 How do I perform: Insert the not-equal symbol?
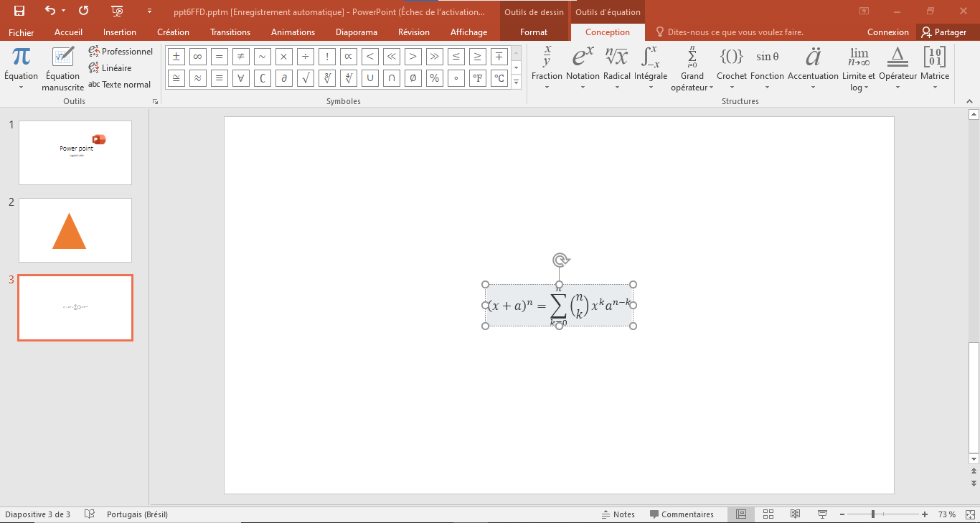click(241, 57)
